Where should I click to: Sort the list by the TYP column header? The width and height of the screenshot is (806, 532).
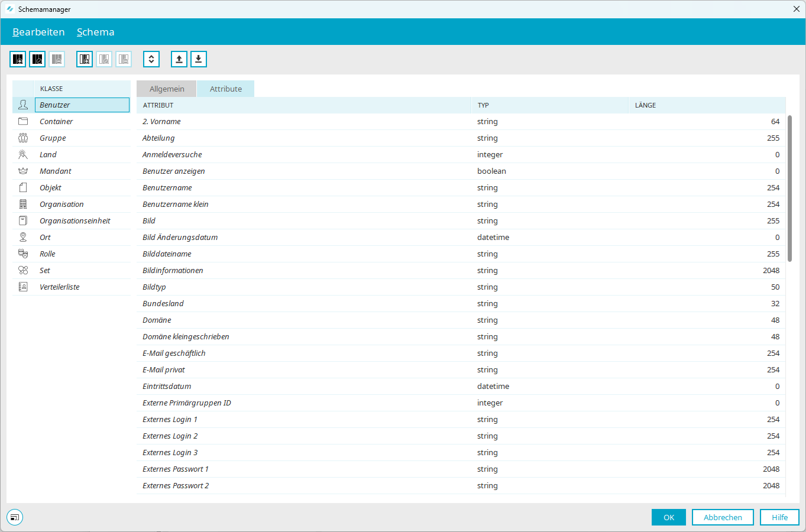pos(483,105)
